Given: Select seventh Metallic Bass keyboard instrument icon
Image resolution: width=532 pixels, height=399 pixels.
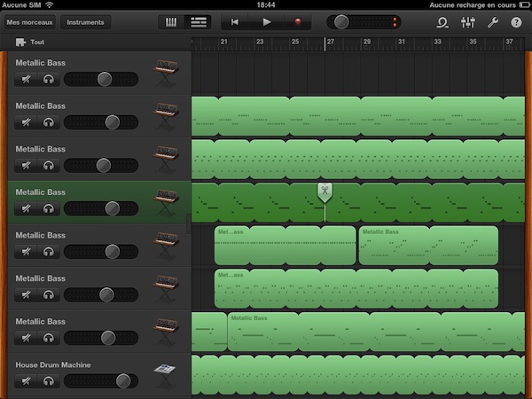Looking at the screenshot, I should 166,331.
